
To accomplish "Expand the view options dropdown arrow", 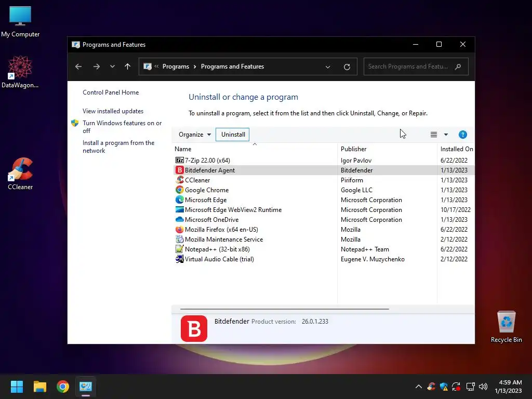I will (446, 135).
